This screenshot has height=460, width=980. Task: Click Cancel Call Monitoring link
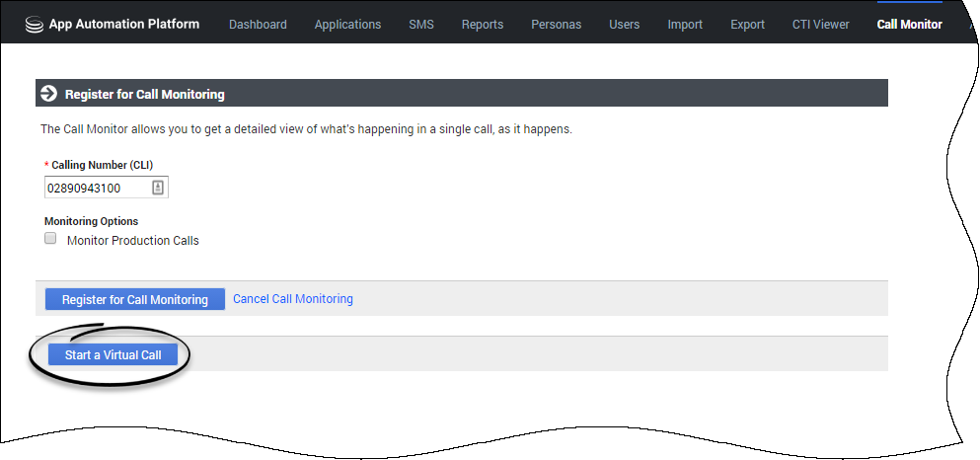tap(293, 299)
